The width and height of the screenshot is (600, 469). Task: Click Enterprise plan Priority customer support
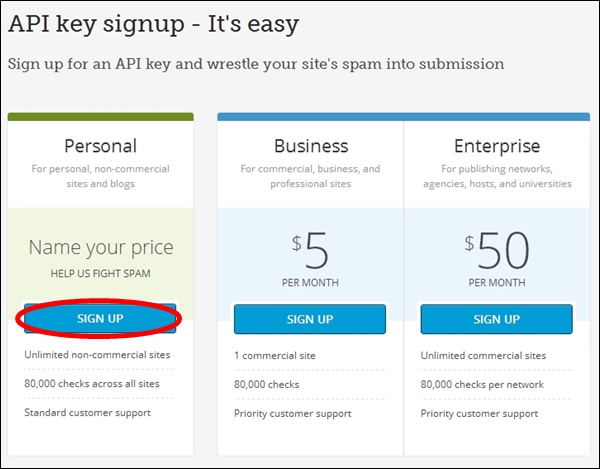tap(479, 414)
